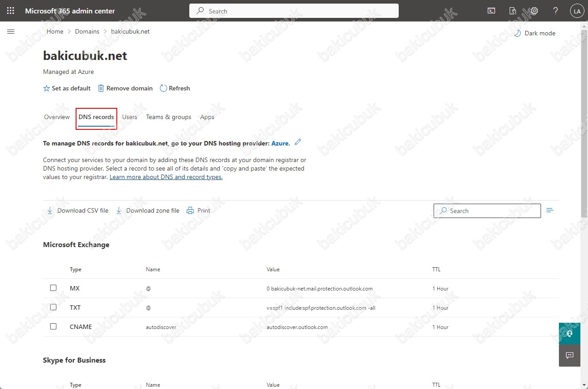This screenshot has width=588, height=389.
Task: Click autodiscover.outlook.com value
Action: pos(297,327)
